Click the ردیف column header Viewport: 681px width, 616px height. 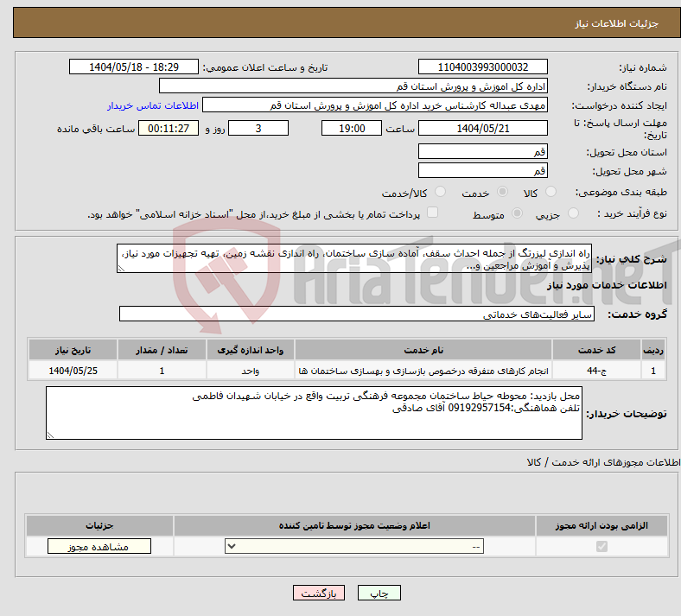tap(653, 350)
